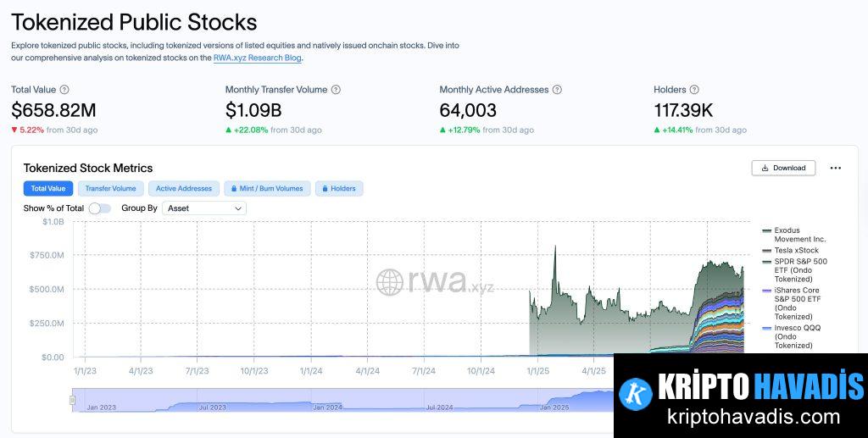Switch to the Transfer Volume tab

pos(111,189)
